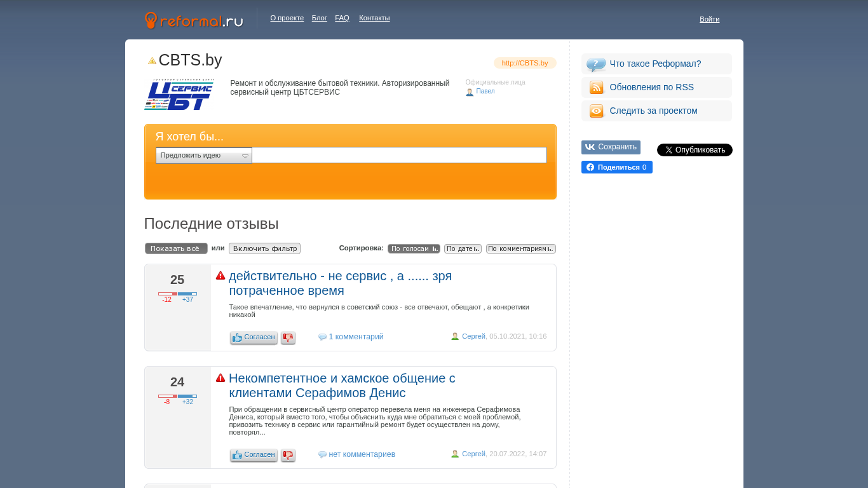The image size is (868, 488).
Task: Open author 'Сергей' of the 20.07.2022 review
Action: click(x=473, y=454)
